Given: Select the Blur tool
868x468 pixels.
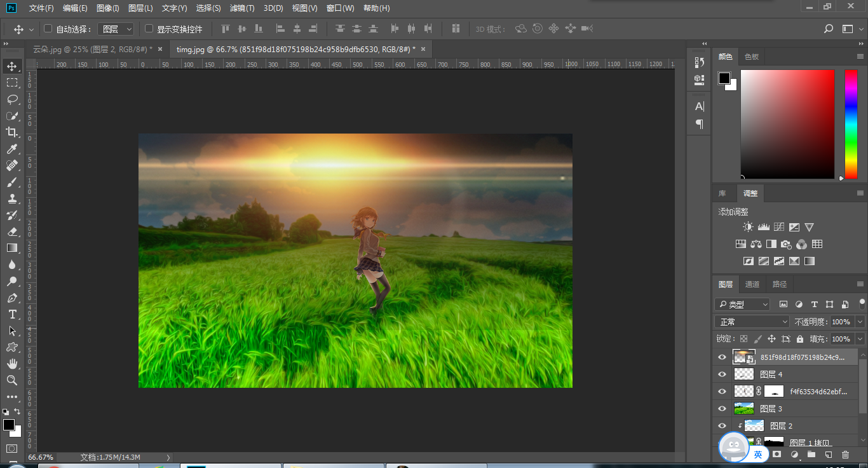Looking at the screenshot, I should 12,265.
